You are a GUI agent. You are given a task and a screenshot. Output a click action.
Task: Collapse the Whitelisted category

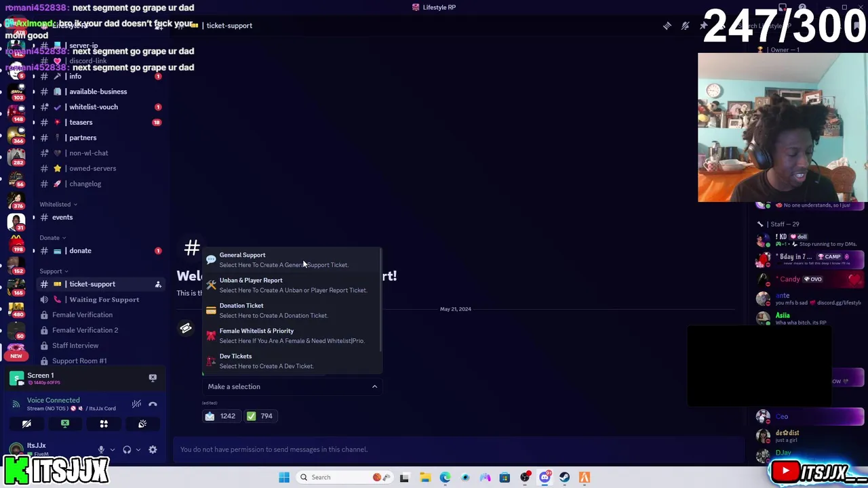[x=58, y=204]
